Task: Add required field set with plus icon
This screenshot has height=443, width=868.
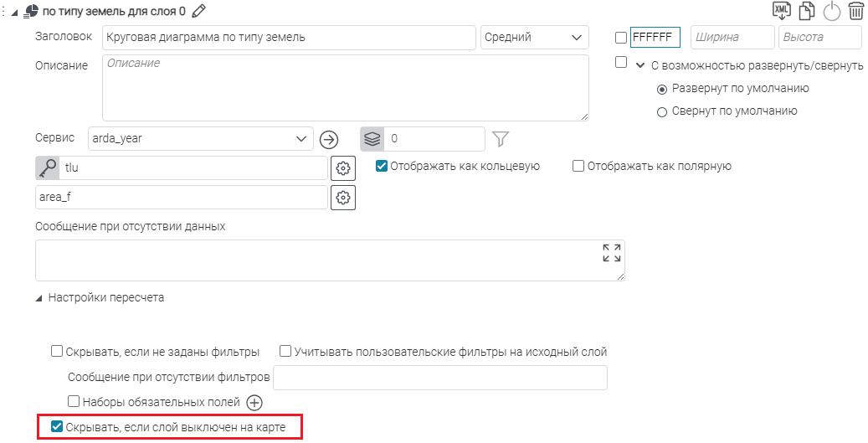Action: 254,402
